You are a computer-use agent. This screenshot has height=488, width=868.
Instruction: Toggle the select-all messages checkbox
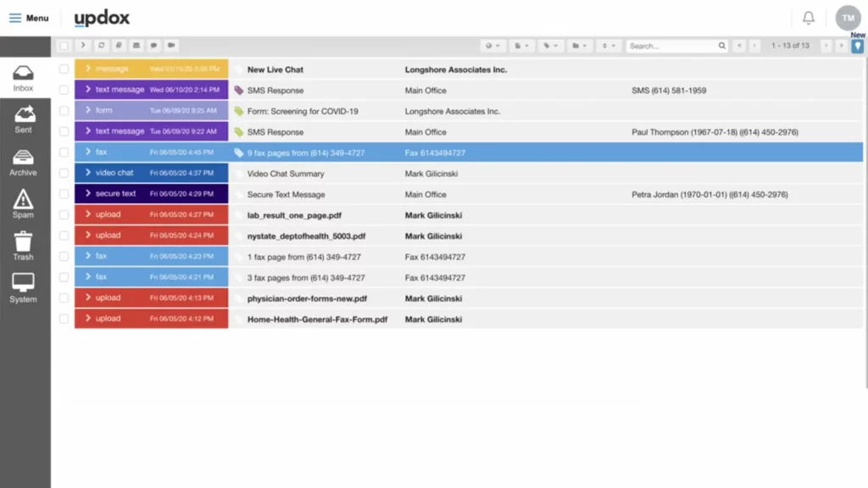[65, 45]
